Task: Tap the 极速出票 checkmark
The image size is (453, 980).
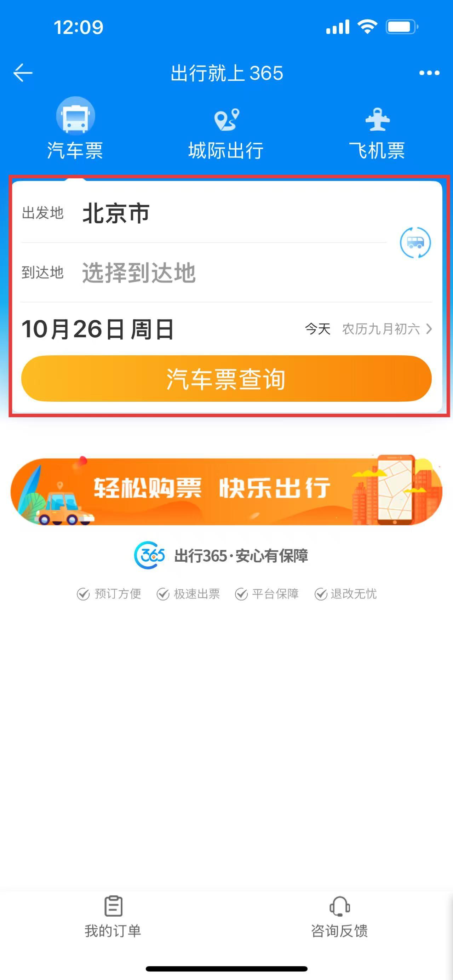Action: click(163, 594)
